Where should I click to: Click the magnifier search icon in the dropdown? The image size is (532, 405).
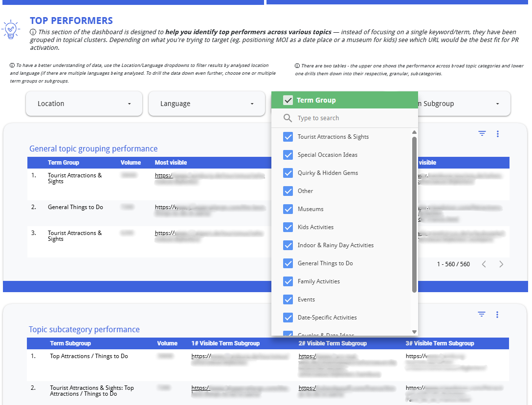click(288, 118)
